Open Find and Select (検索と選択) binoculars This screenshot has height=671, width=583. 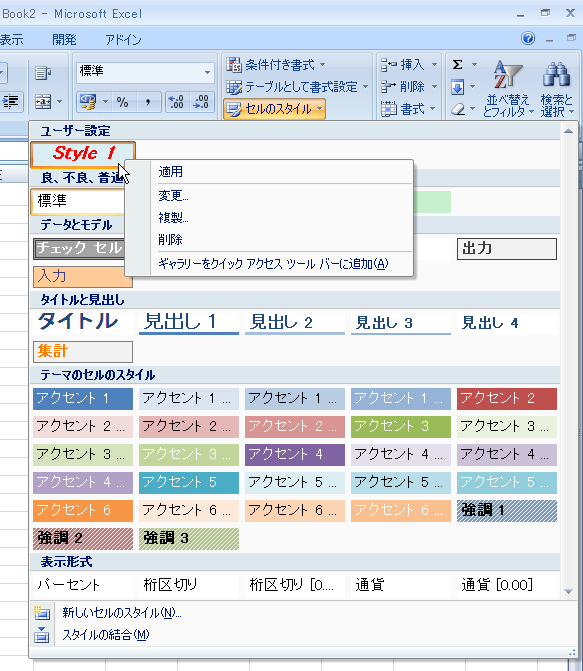point(556,89)
